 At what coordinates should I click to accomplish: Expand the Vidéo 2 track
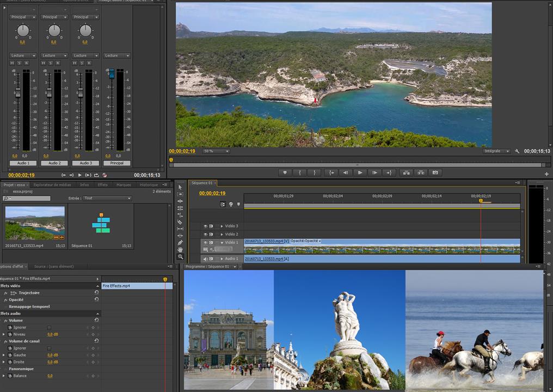222,234
